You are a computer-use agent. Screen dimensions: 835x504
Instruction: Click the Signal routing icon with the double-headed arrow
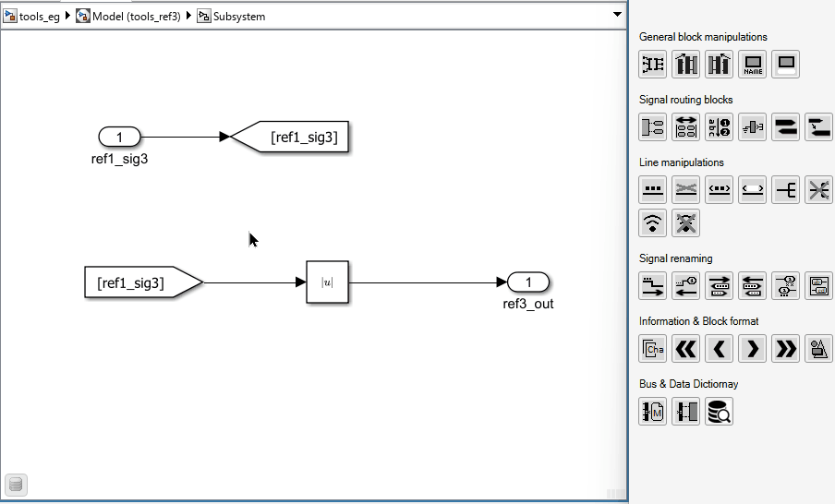point(686,127)
